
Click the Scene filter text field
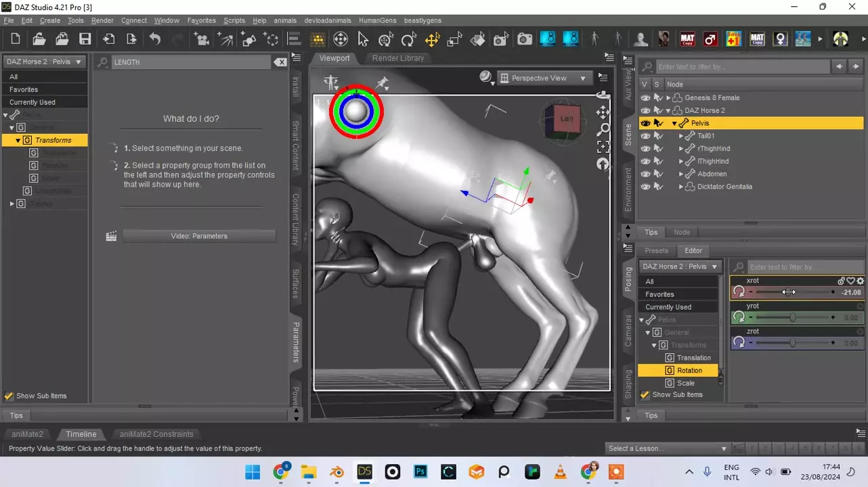(x=742, y=67)
